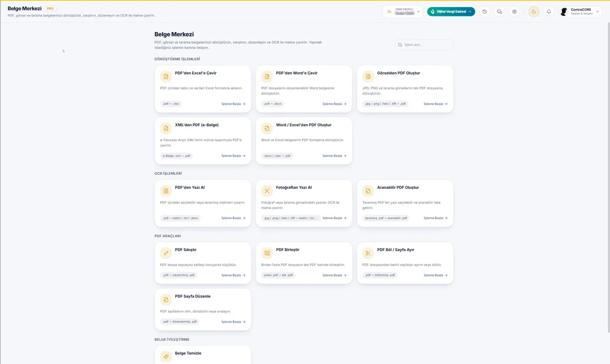Open the Dijital Vergi Dairesi dropdown
This screenshot has height=364, width=610.
click(451, 11)
